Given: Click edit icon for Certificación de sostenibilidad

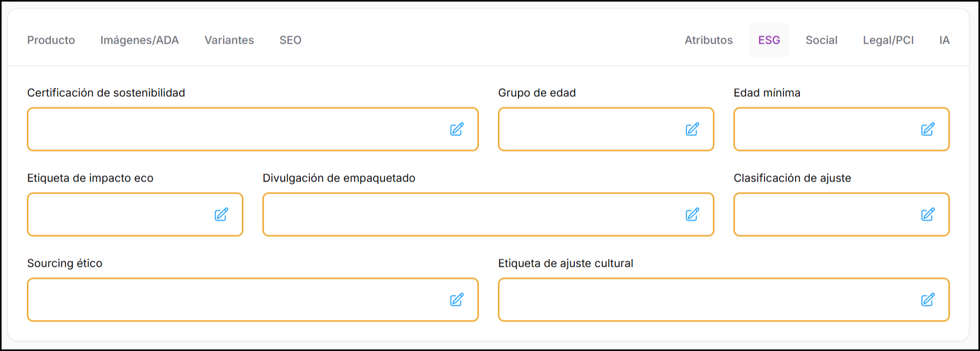Looking at the screenshot, I should coord(457,129).
